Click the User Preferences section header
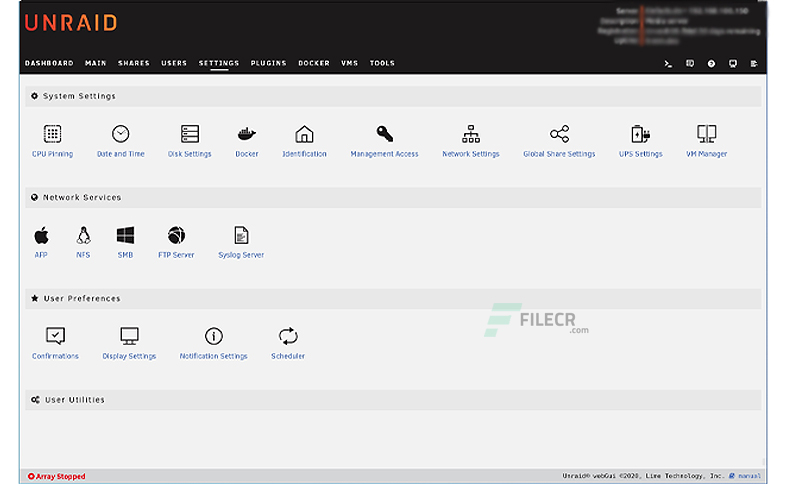 393,299
